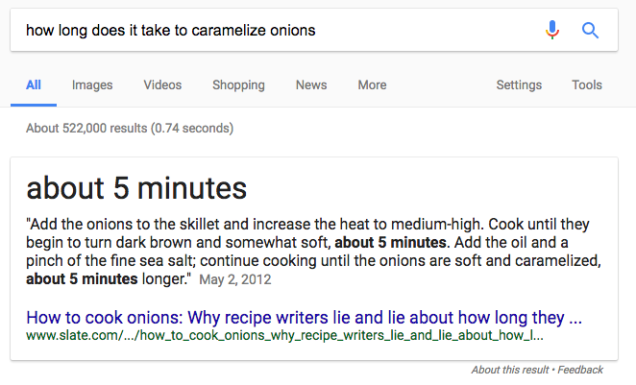
Task: Send Feedback on the featured snippet
Action: pos(580,370)
